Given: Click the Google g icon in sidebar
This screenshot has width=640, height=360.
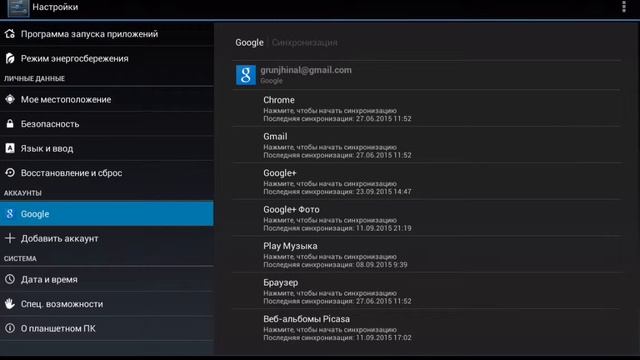Looking at the screenshot, I should [10, 213].
